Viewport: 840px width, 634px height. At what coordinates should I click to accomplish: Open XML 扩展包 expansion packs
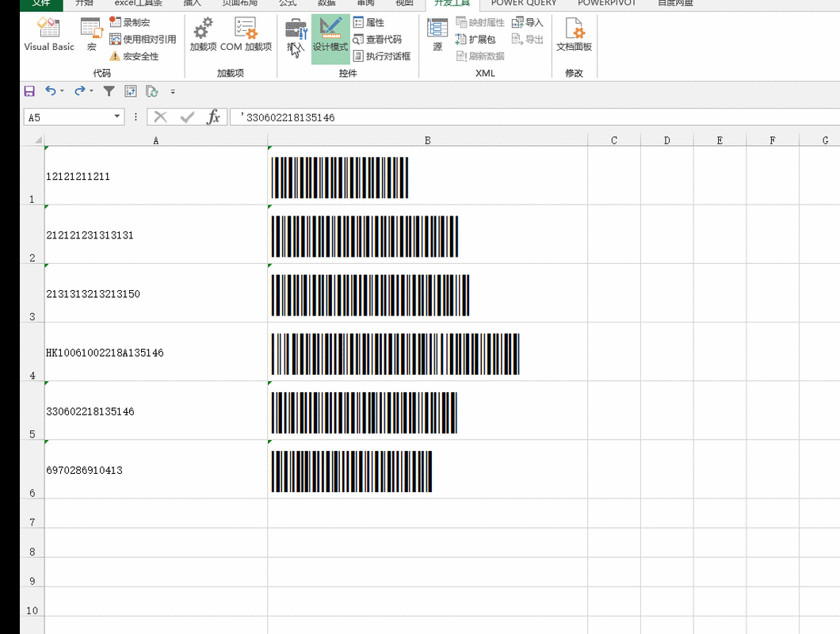pyautogui.click(x=475, y=39)
